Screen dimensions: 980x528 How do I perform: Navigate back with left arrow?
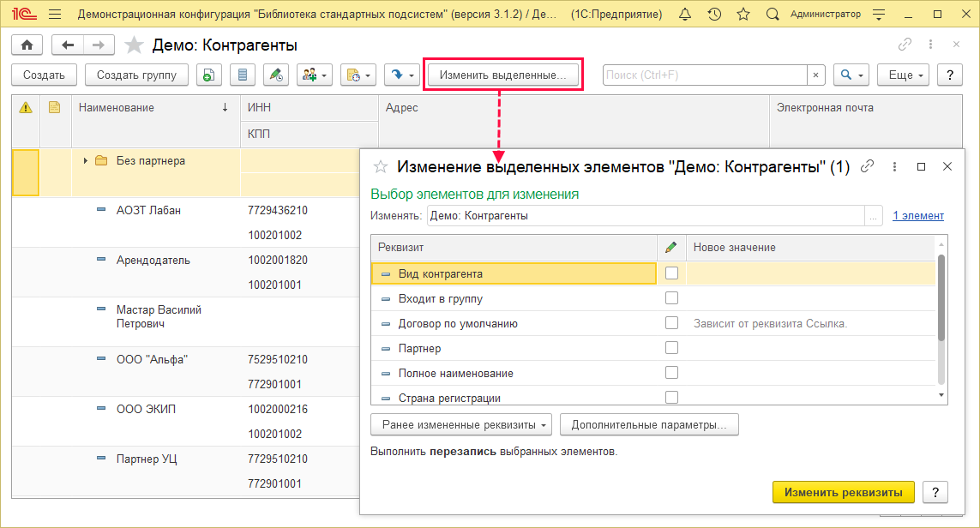68,45
